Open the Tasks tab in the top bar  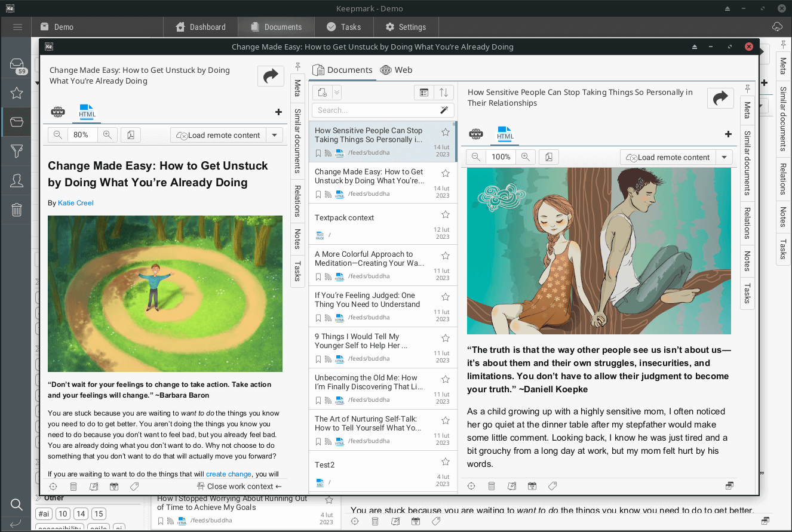[343, 27]
